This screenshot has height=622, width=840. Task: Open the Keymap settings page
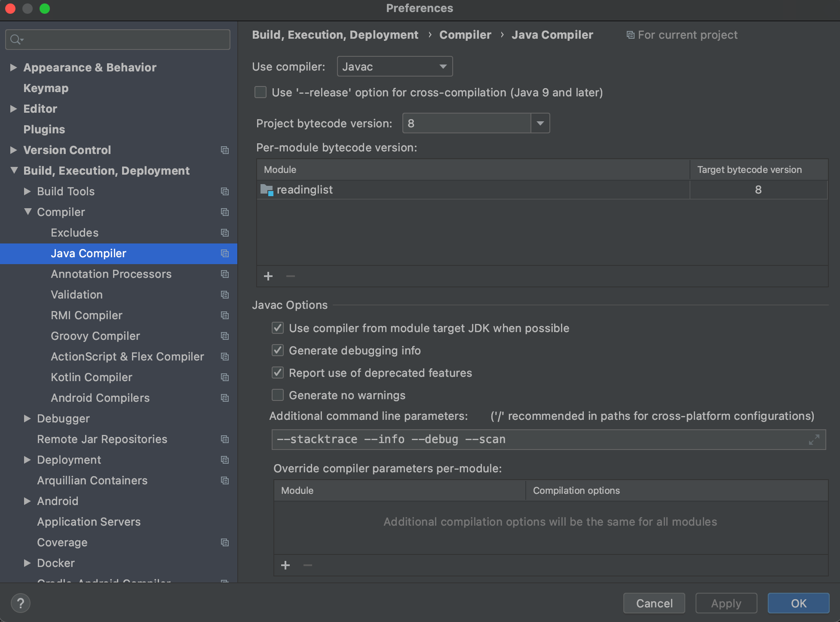click(x=46, y=88)
